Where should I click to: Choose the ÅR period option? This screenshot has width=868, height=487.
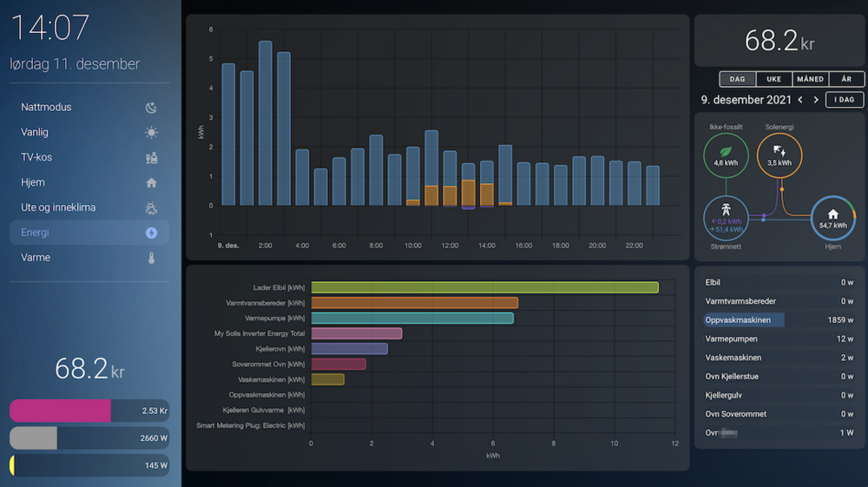click(846, 79)
